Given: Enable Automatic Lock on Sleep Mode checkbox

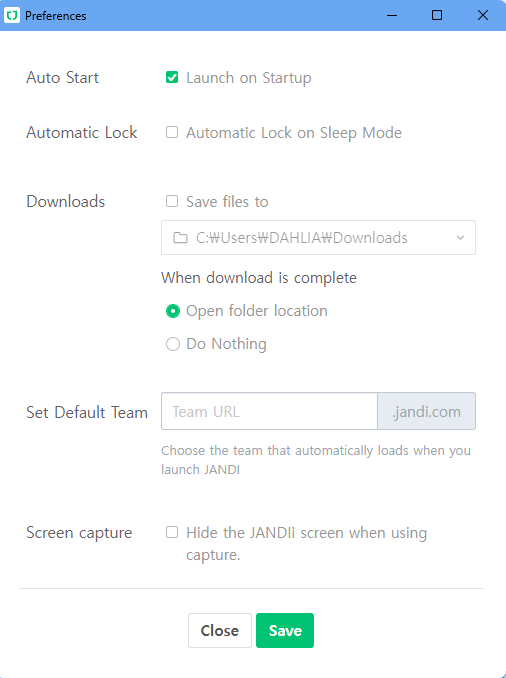Looking at the screenshot, I should (x=172, y=132).
